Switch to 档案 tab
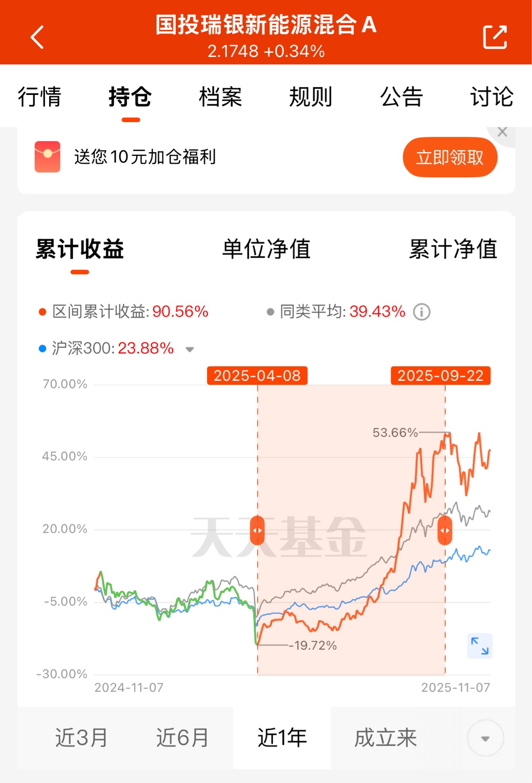The width and height of the screenshot is (532, 783). [220, 97]
